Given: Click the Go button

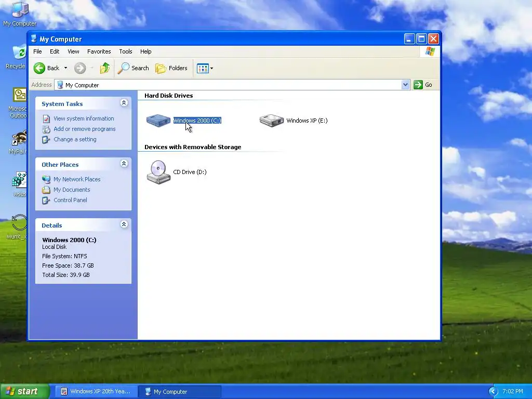Looking at the screenshot, I should pyautogui.click(x=423, y=85).
